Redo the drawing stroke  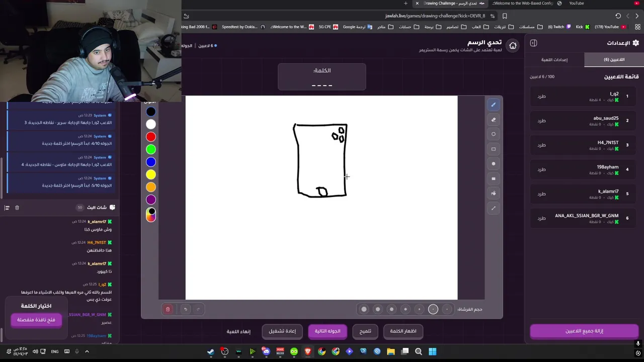[198, 309]
